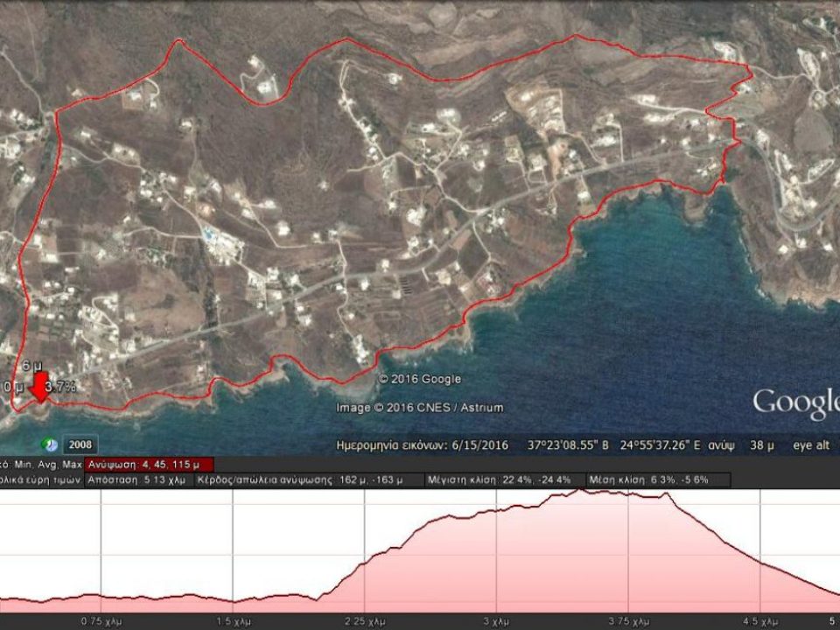Screen dimensions: 840x630
Task: Click the elevation profile peak near 3.4 χλμ
Action: pos(579,490)
